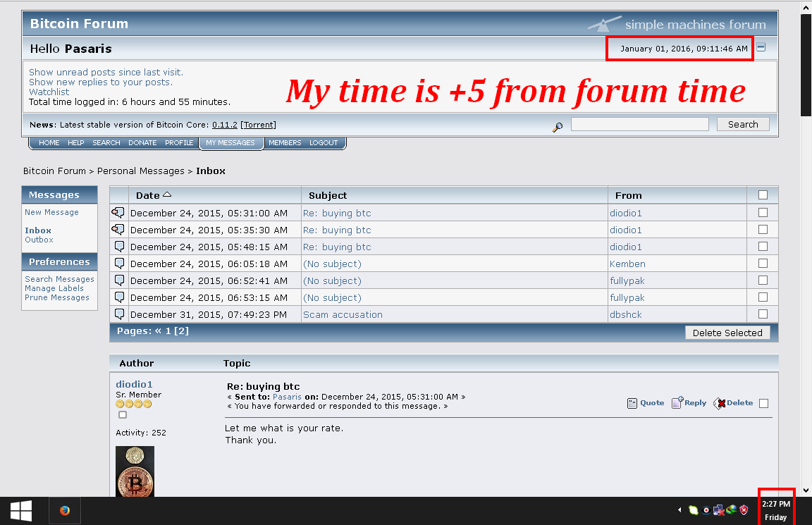Open the Outbox link
Screen dimensions: 812x525
[39, 240]
